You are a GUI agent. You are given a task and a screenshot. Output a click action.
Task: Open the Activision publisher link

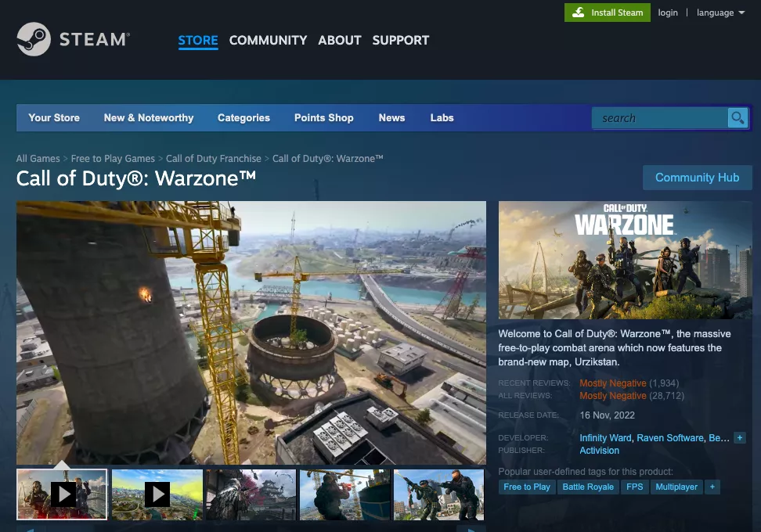click(x=599, y=451)
